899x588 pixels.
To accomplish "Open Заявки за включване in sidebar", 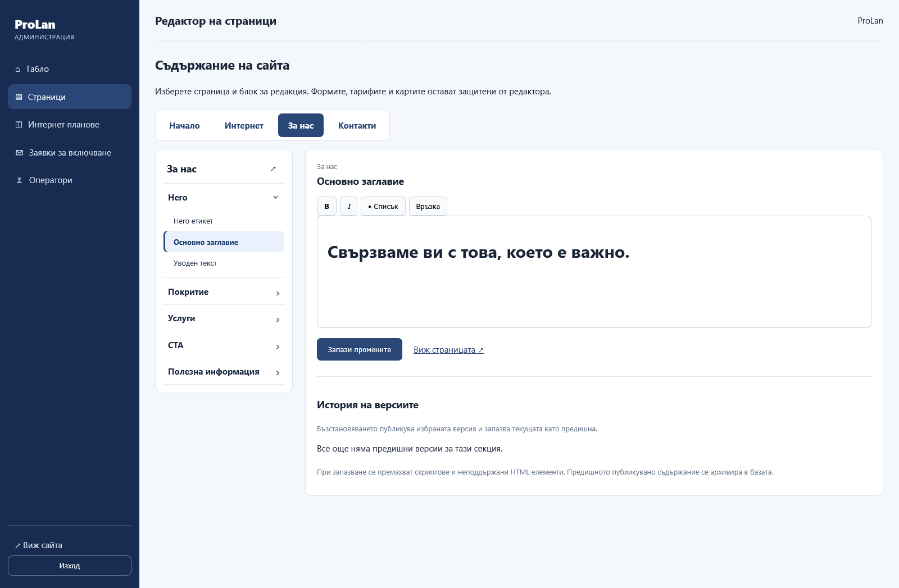I will [x=70, y=153].
